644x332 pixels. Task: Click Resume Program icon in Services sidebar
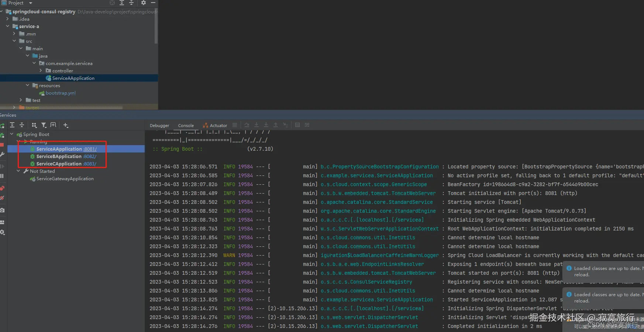click(x=2, y=167)
